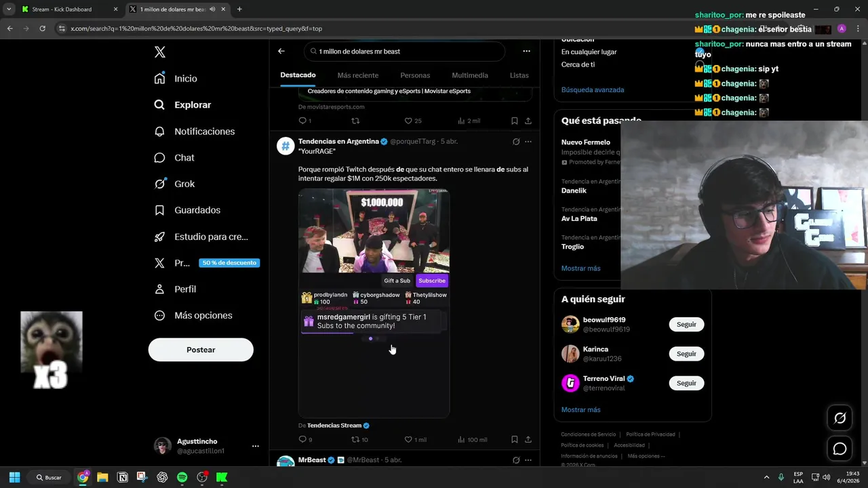The width and height of the screenshot is (868, 488).
Task: Share the movistaresports post
Action: [528, 121]
